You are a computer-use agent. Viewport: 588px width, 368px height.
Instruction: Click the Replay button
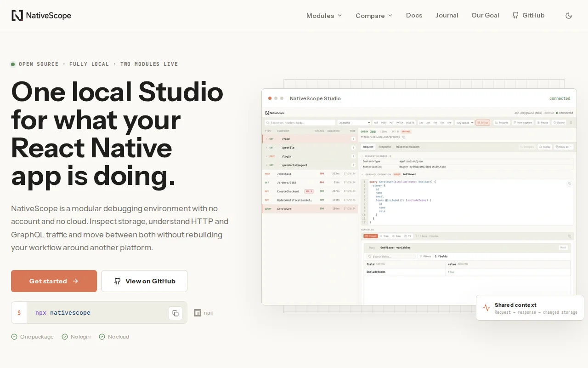point(545,147)
